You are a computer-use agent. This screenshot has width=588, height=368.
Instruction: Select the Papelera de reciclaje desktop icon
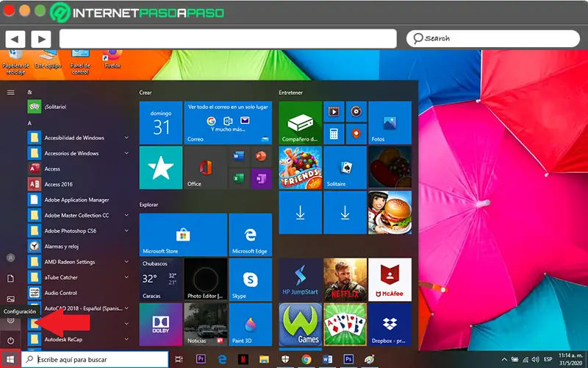15,63
